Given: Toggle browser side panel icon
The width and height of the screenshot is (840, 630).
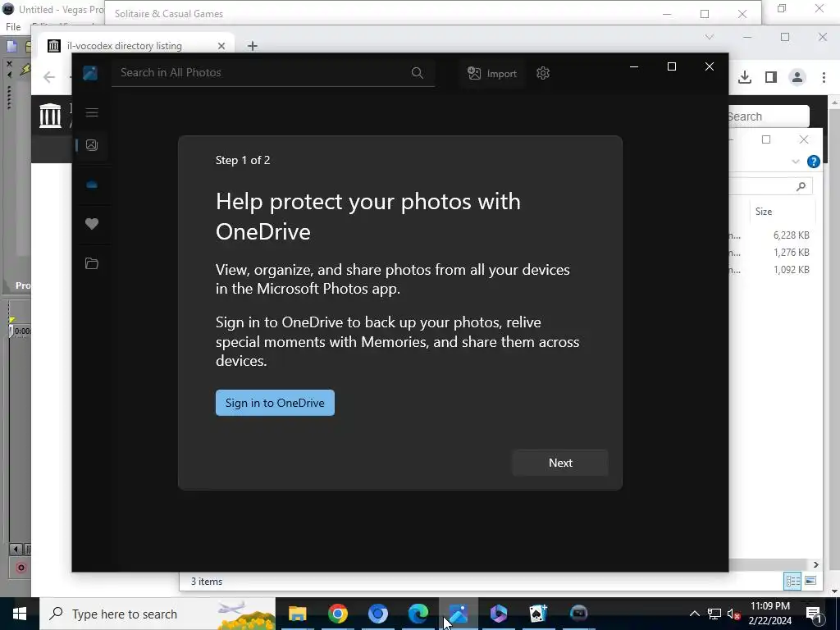Looking at the screenshot, I should [x=771, y=78].
